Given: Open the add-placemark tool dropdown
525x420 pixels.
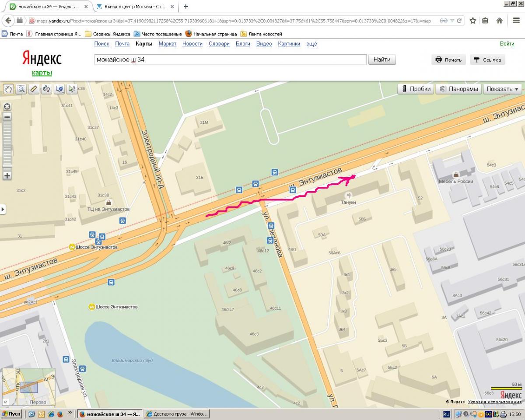Looking at the screenshot, I should coord(59,89).
